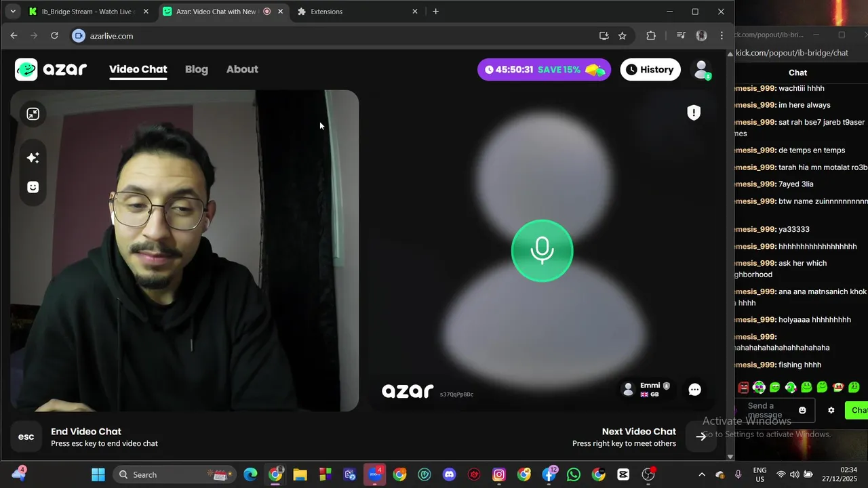
Task: Toggle the green microphone button
Action: 542,251
